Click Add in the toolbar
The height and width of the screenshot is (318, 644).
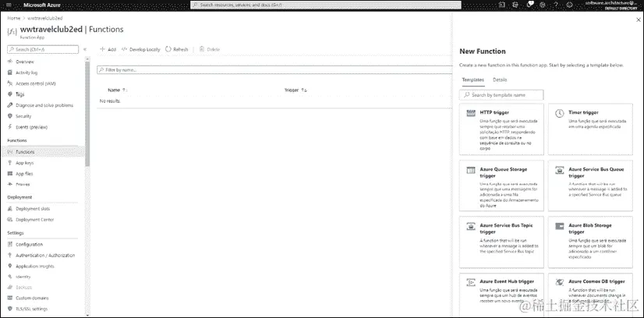pos(108,49)
